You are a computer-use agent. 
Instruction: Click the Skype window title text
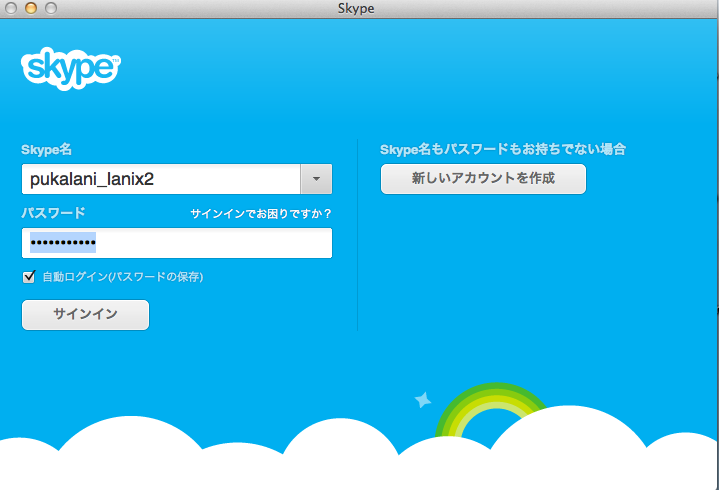(x=356, y=8)
